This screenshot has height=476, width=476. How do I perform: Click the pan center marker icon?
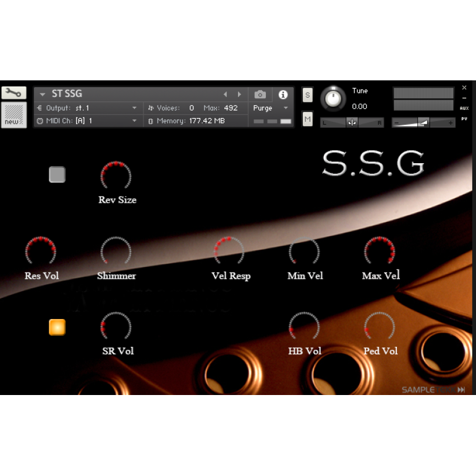tap(352, 122)
